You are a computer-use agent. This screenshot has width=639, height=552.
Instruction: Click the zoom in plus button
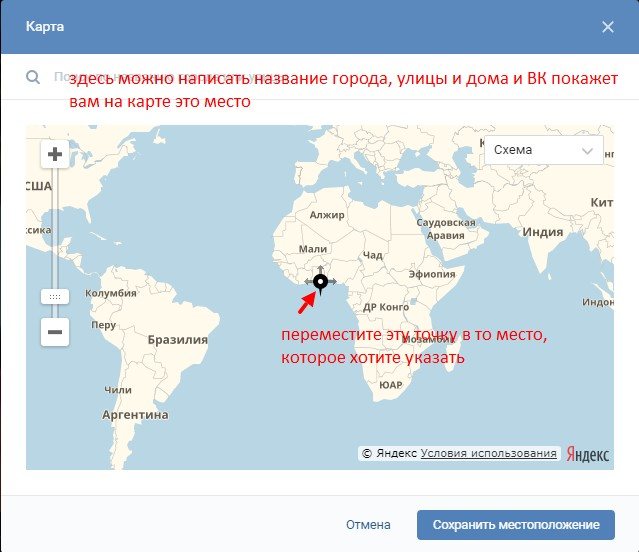click(x=55, y=155)
